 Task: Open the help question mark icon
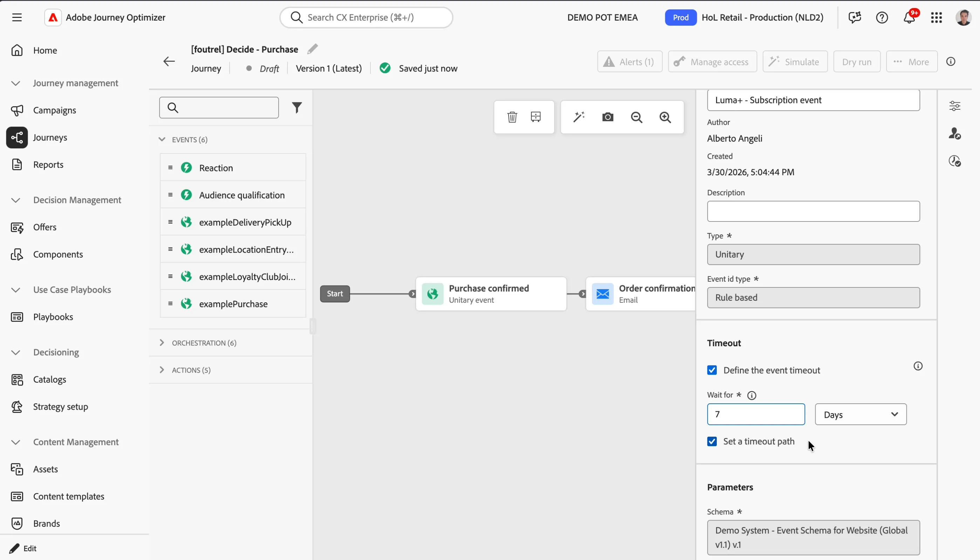tap(882, 17)
